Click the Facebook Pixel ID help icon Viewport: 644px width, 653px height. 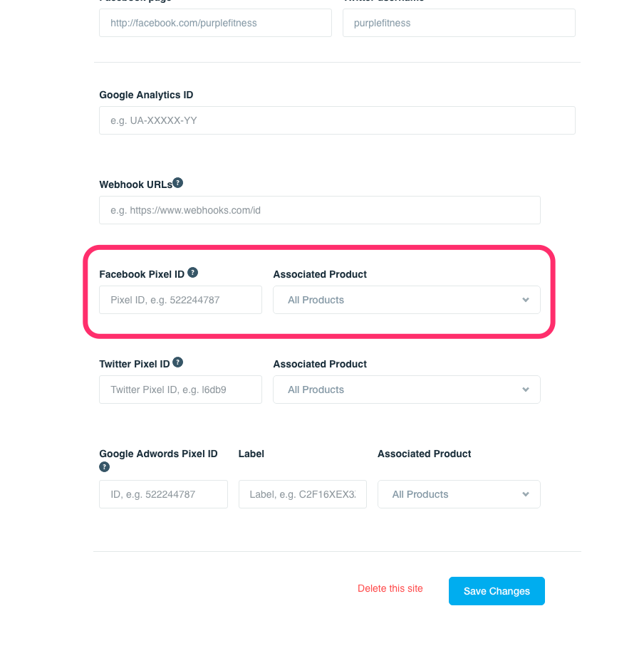[192, 272]
